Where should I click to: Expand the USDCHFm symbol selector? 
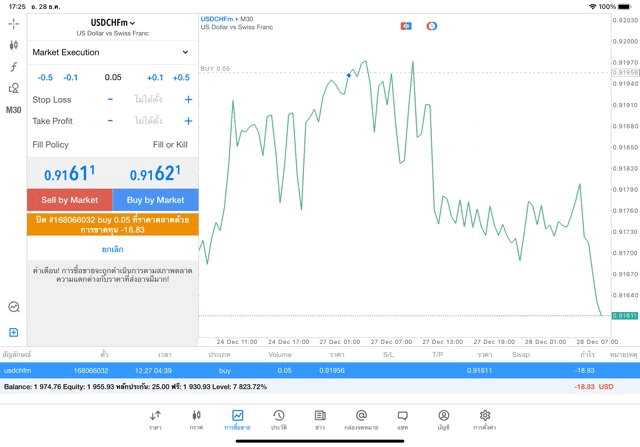pos(113,23)
